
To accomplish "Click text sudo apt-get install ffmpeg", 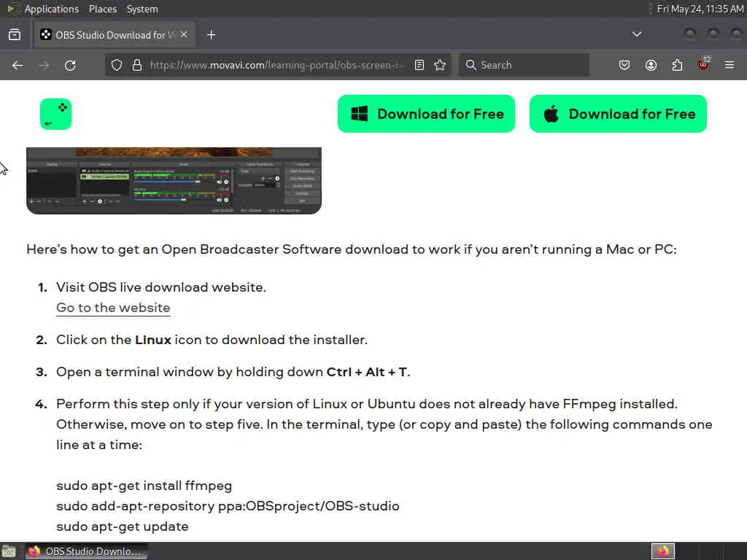I will [144, 486].
